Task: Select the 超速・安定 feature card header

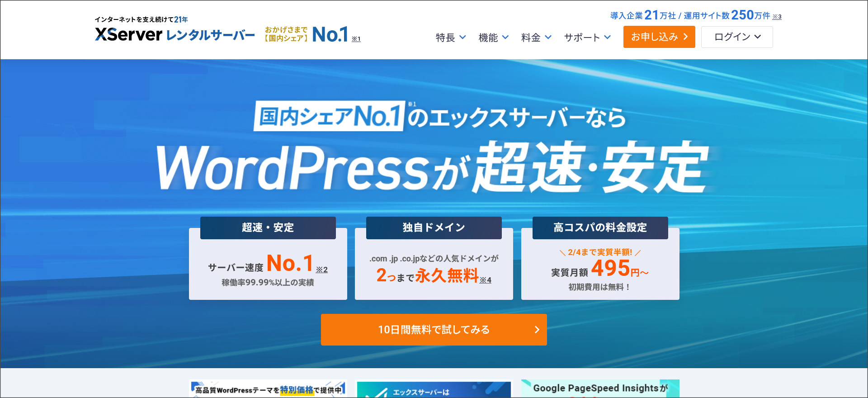Action: (268, 227)
